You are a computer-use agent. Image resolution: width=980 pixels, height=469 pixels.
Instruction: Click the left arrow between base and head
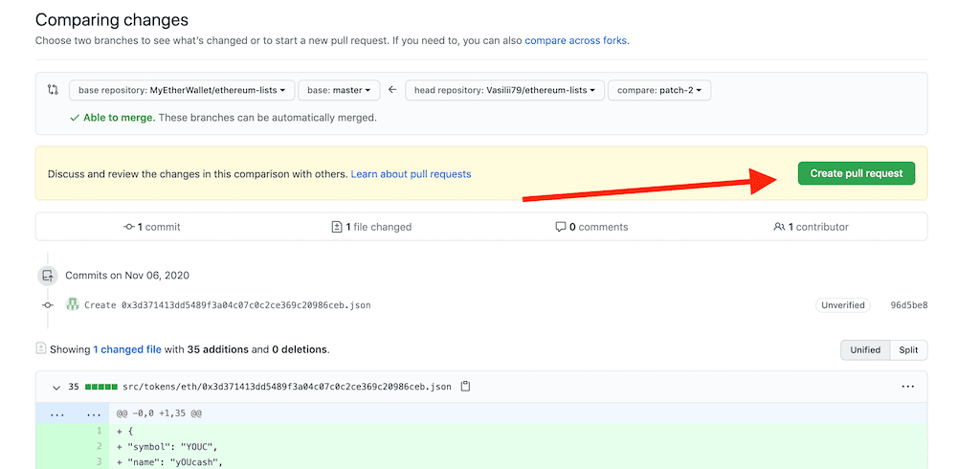coord(392,89)
